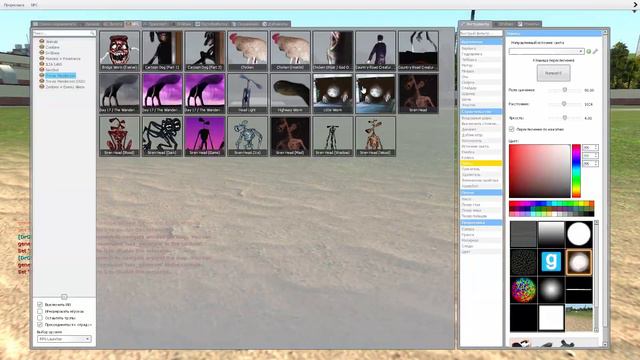
Task: Spawn the Highway Worm NPC
Action: pyautogui.click(x=290, y=93)
